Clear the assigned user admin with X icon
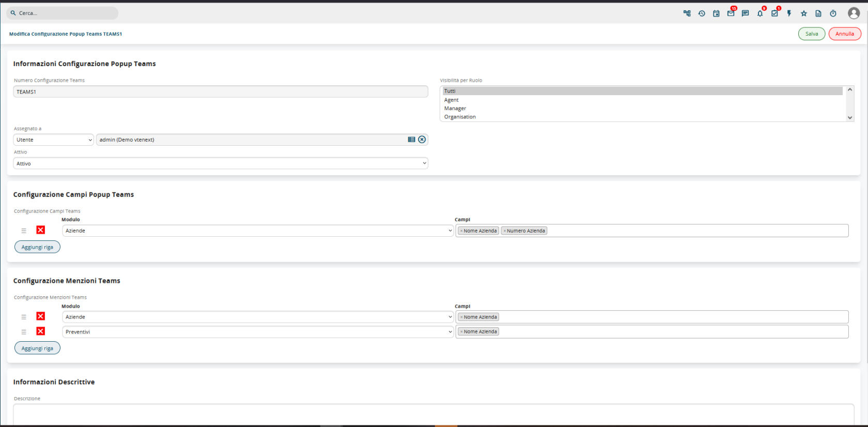Viewport: 868px width, 427px height. tap(422, 140)
